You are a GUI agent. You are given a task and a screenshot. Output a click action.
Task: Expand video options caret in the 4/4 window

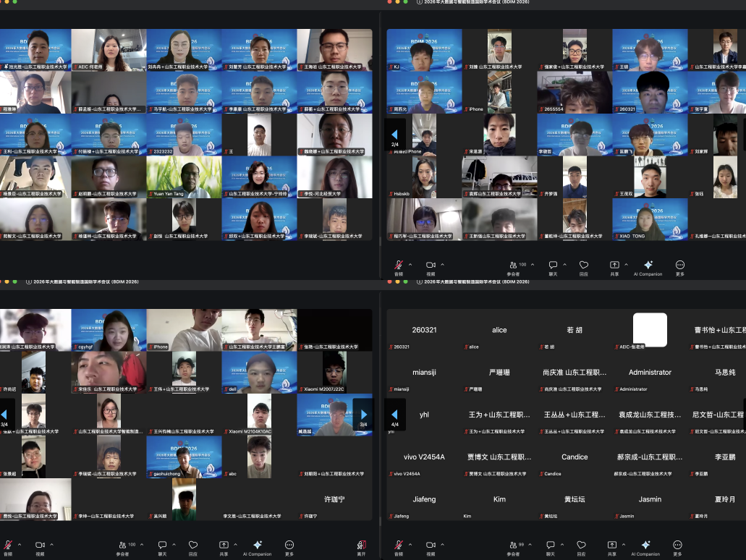point(442,545)
